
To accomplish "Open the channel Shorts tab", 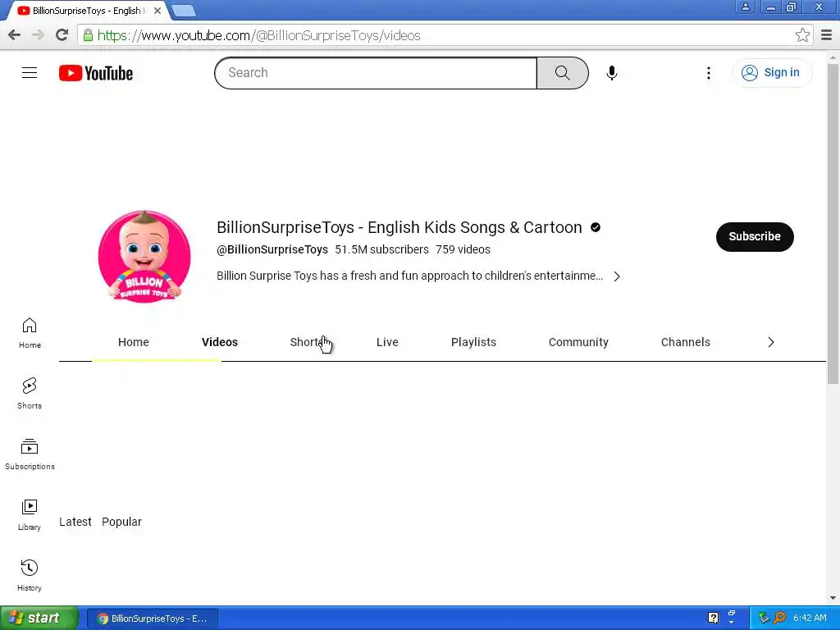I will pos(307,342).
